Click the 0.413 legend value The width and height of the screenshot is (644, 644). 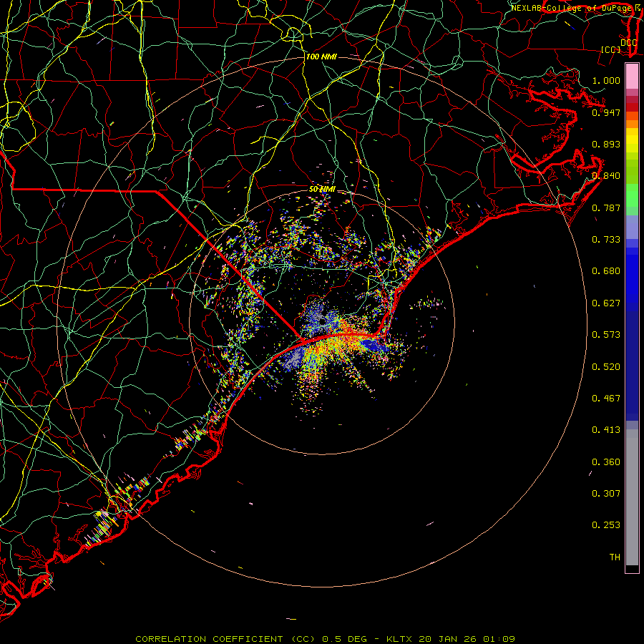[606, 430]
